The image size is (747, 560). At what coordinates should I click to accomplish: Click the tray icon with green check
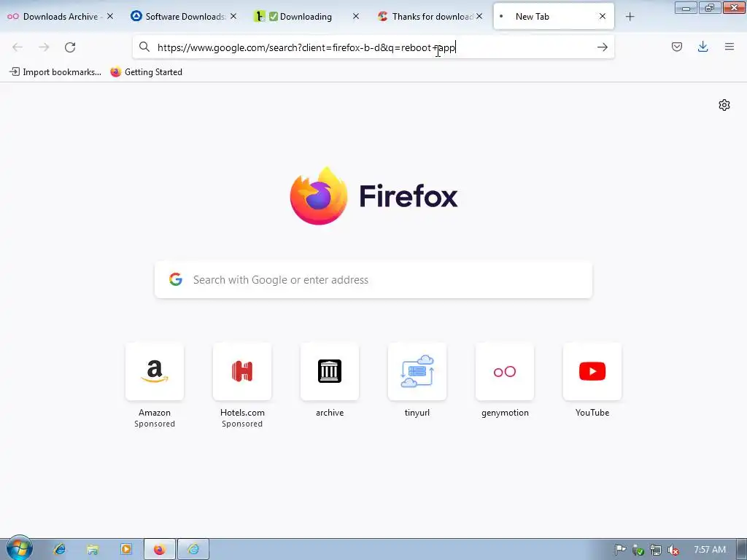638,550
